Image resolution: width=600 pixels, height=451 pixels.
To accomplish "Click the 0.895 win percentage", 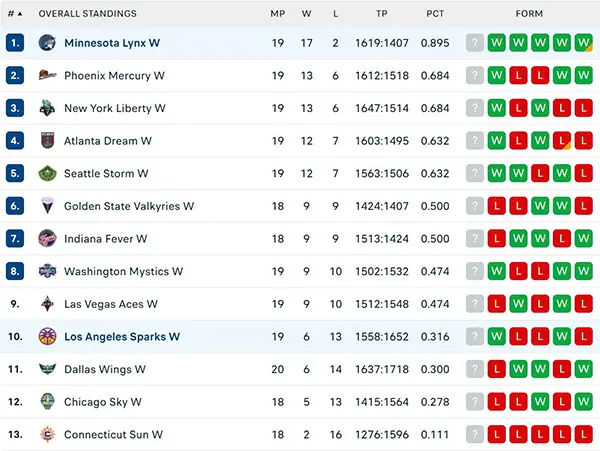I will coord(435,43).
